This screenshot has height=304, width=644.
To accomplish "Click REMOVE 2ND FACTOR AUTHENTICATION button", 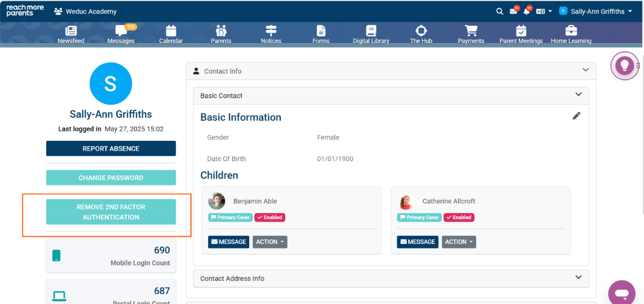I will click(x=111, y=212).
